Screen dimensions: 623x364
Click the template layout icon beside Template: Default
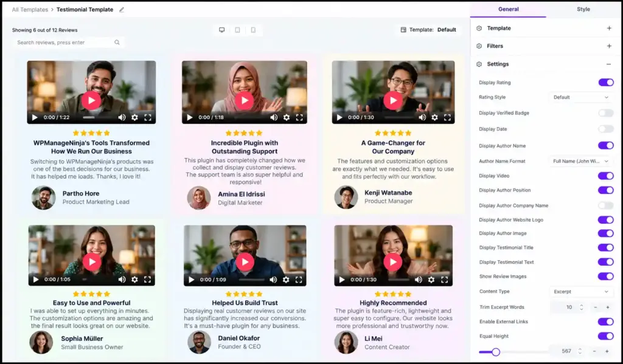click(403, 30)
